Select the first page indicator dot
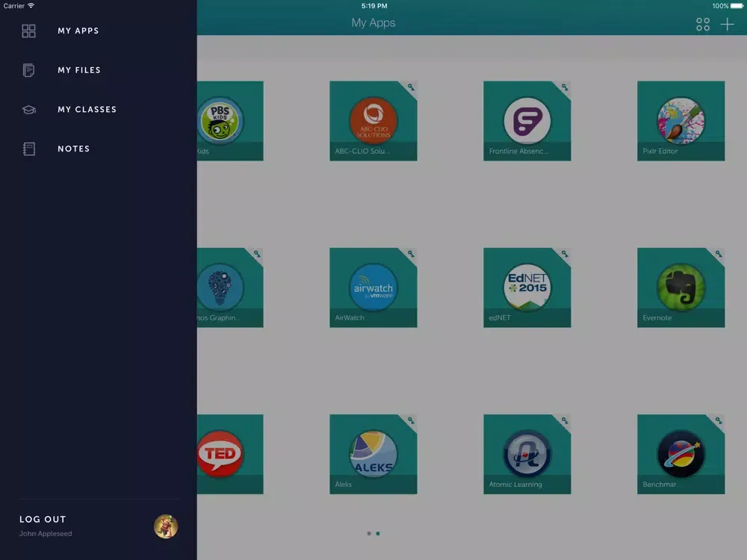 tap(368, 533)
